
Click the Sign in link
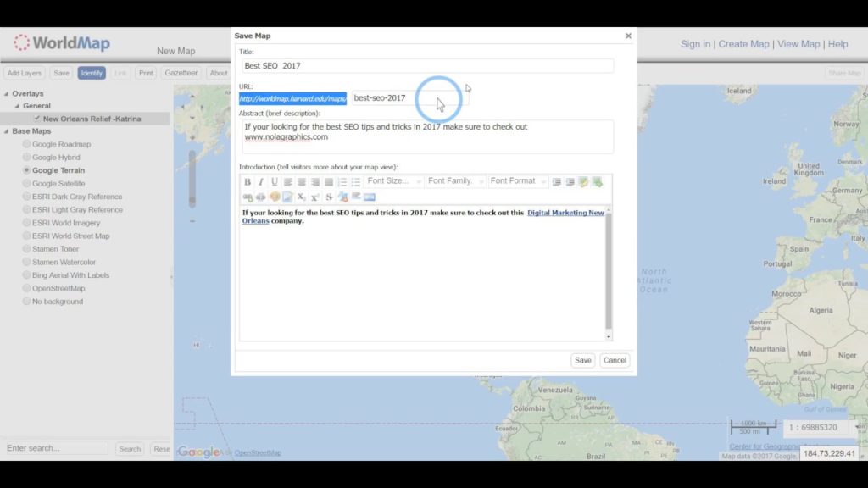tap(695, 44)
